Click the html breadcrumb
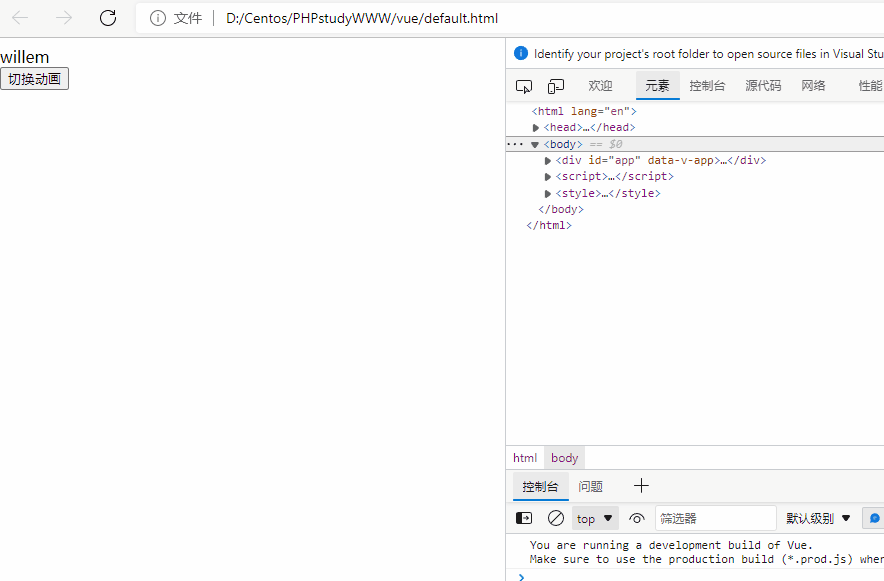This screenshot has height=581, width=884. tap(525, 458)
